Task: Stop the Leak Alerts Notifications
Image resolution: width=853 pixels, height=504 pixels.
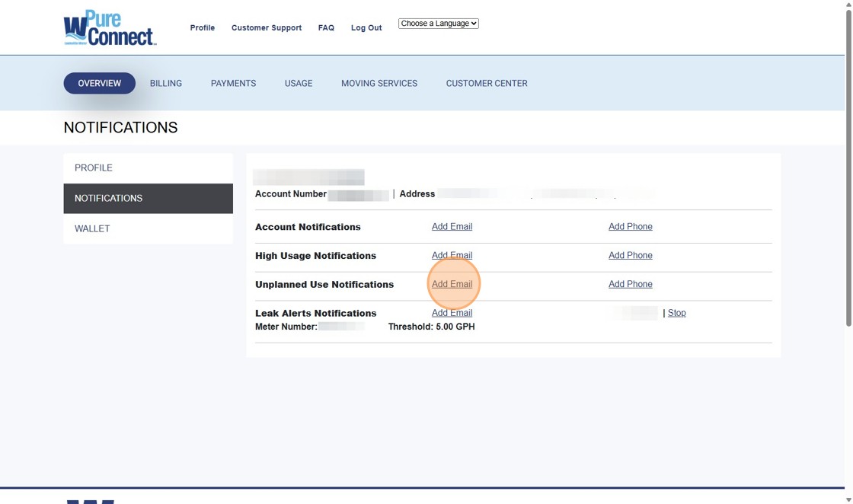Action: coord(676,312)
